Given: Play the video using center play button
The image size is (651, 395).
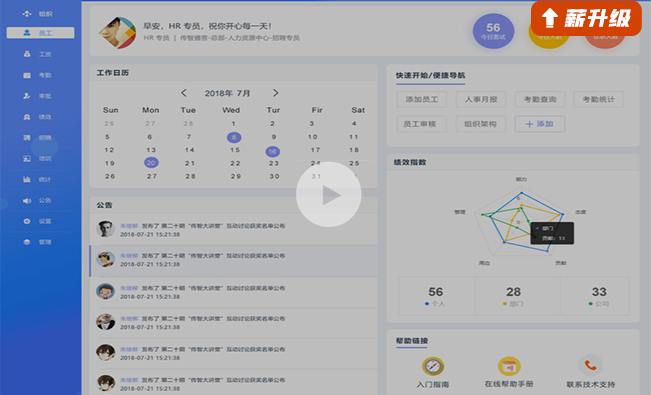Looking at the screenshot, I should (x=329, y=194).
